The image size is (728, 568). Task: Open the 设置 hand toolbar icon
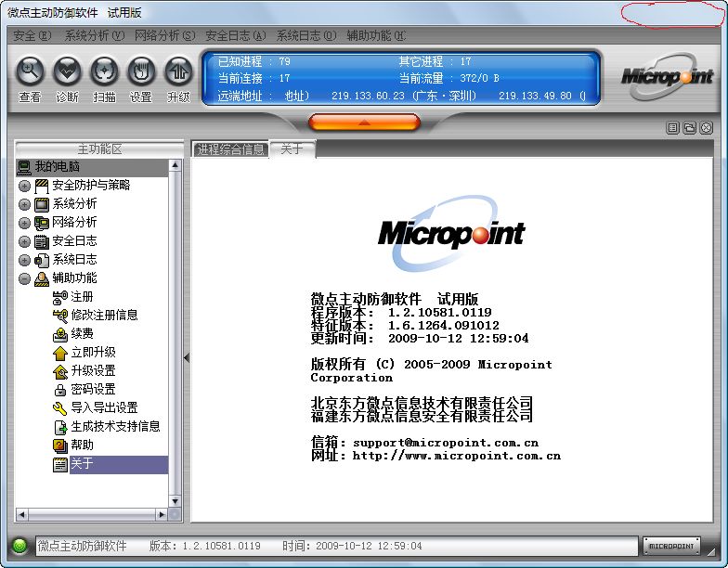click(141, 71)
